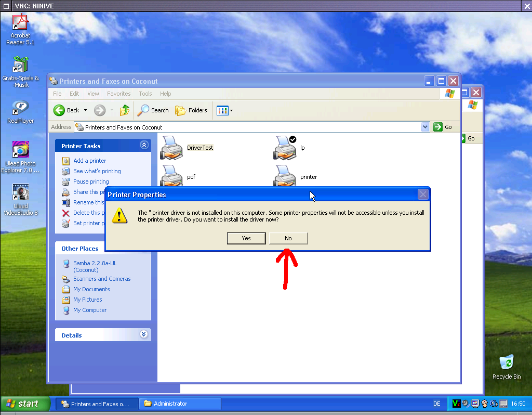Open the Tools menu

pyautogui.click(x=145, y=94)
